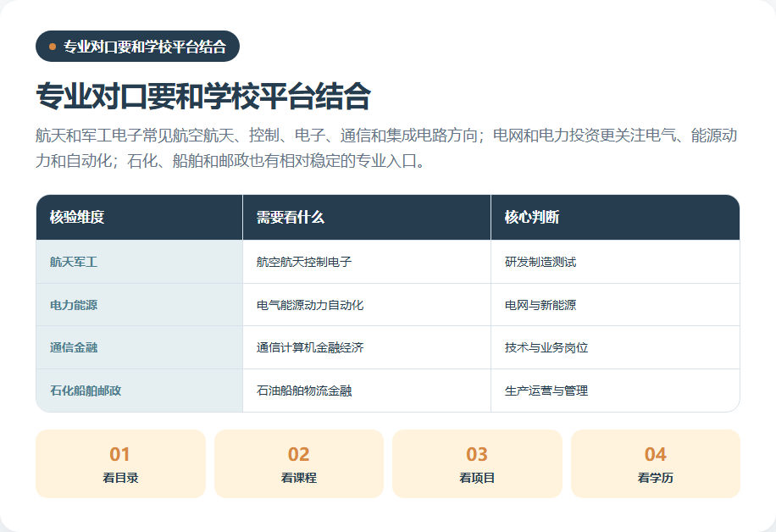Select the large heading 专业对口要和学校平台结合
This screenshot has width=776, height=532.
[x=203, y=96]
